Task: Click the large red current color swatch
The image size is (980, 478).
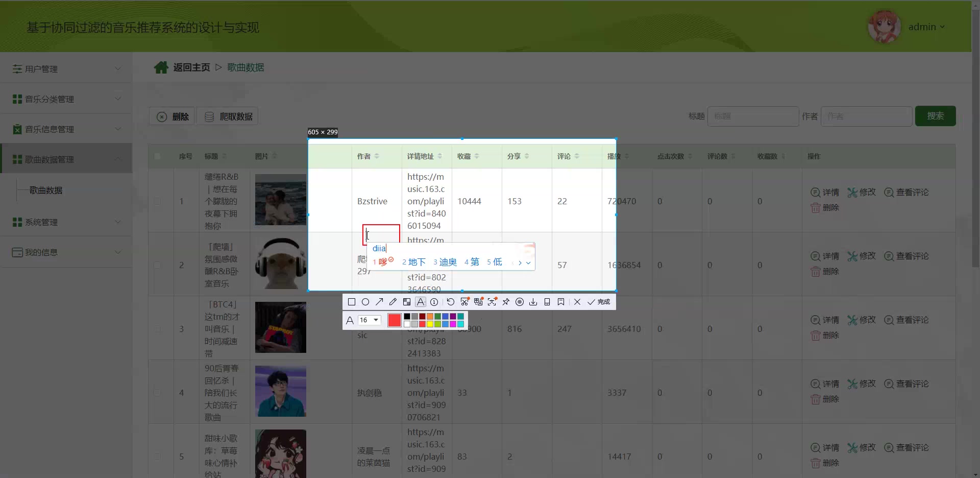Action: [x=395, y=320]
